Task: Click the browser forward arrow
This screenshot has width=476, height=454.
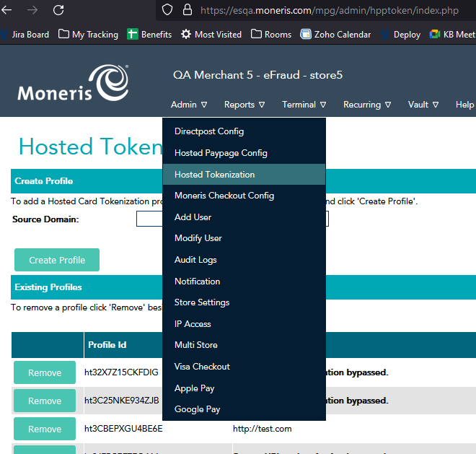Action: 32,10
